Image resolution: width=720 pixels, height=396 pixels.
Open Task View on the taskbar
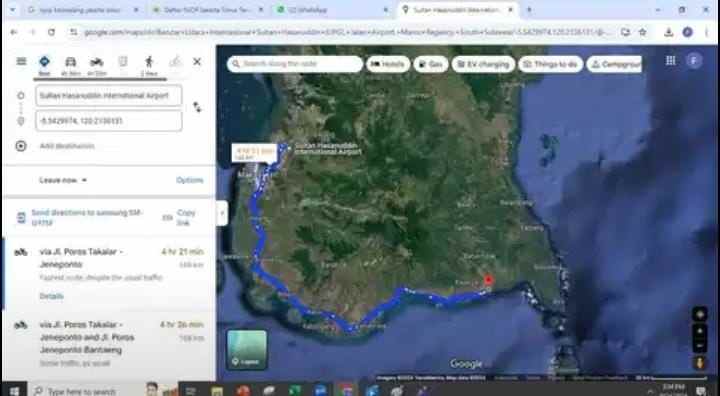coord(191,390)
